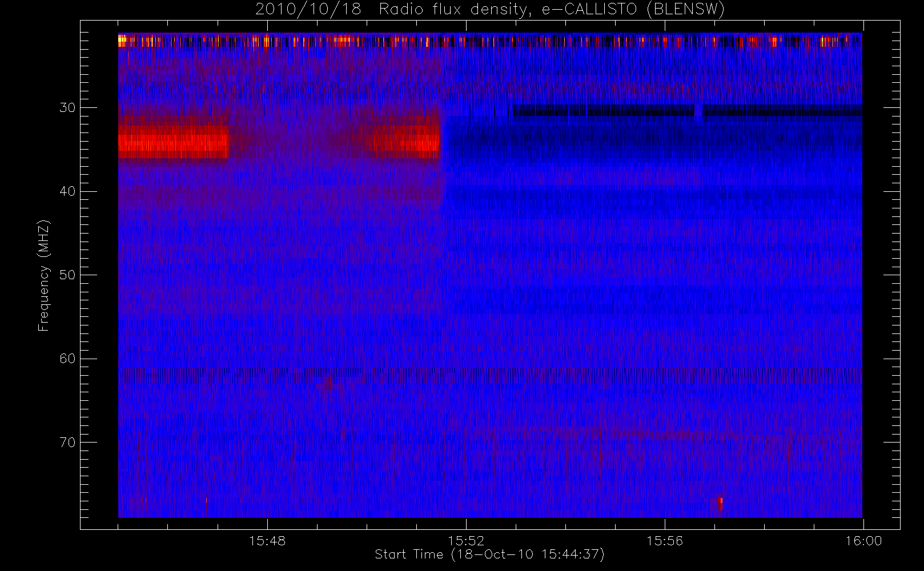This screenshot has width=924, height=571.
Task: Click the 'Start Time (18-Oct-10 15:44:37)' label
Action: (489, 554)
